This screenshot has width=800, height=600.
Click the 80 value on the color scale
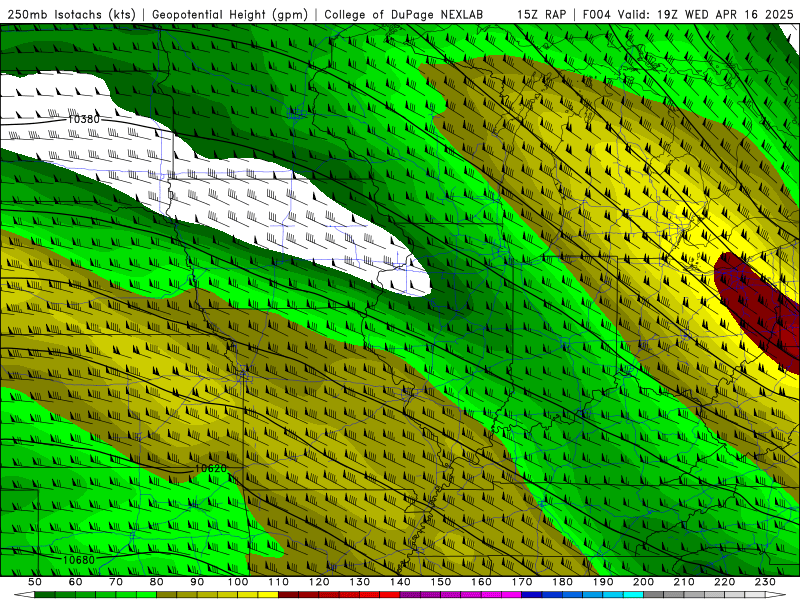coord(157,582)
